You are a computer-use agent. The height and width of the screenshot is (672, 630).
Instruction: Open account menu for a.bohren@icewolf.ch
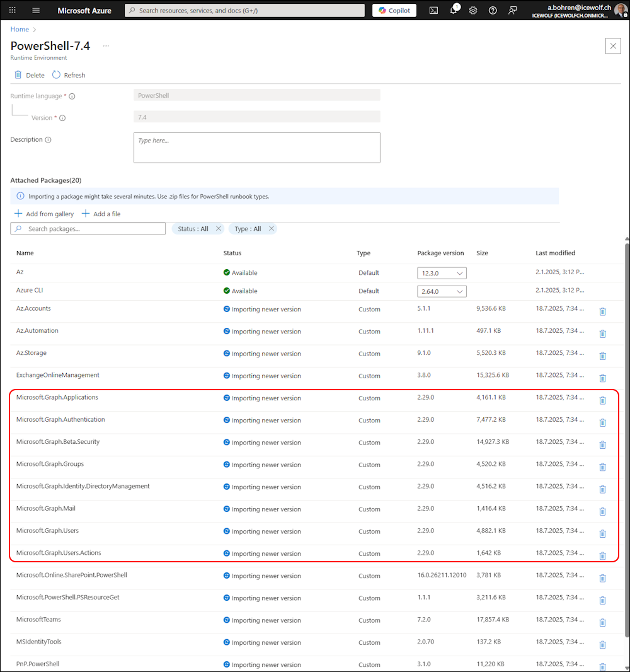(x=580, y=11)
